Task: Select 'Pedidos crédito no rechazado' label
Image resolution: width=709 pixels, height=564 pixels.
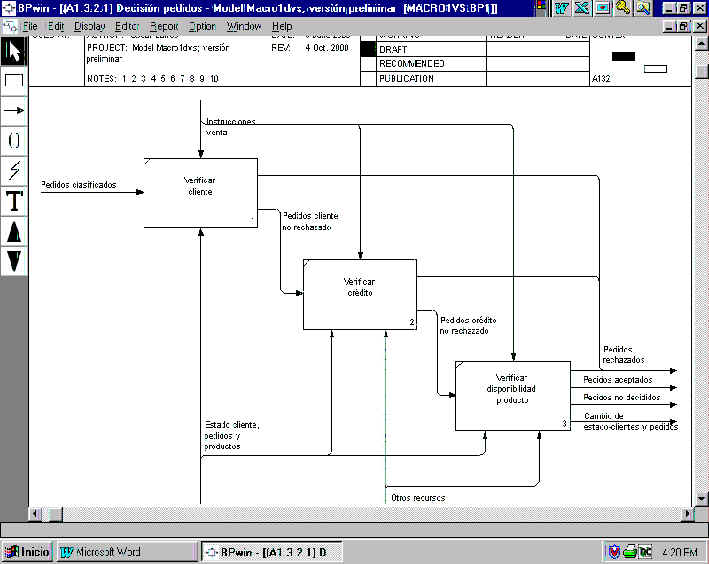Action: pos(468,326)
